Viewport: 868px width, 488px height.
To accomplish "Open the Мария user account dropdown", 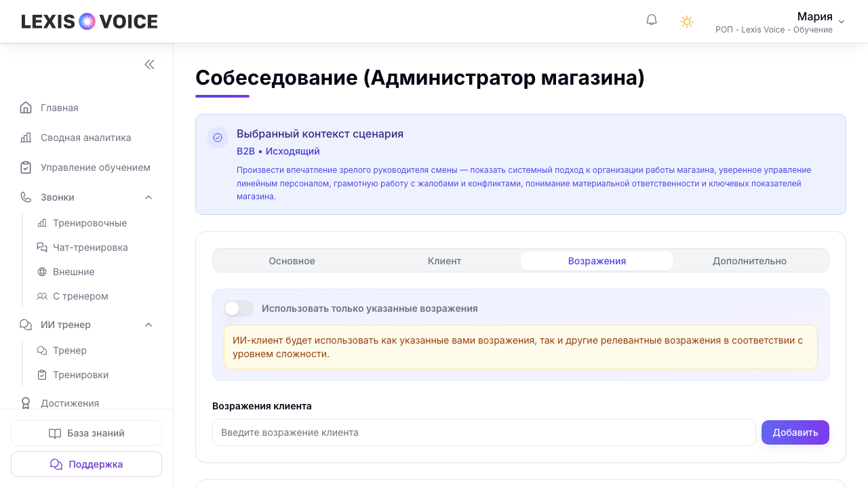I will click(780, 22).
